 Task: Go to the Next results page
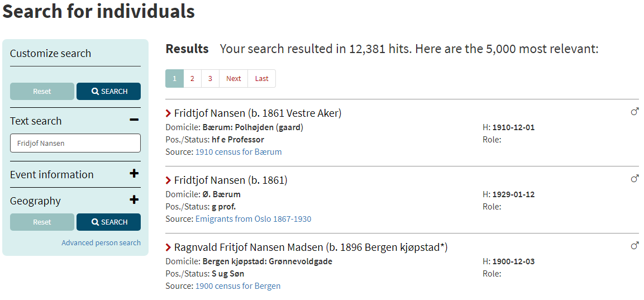click(233, 79)
